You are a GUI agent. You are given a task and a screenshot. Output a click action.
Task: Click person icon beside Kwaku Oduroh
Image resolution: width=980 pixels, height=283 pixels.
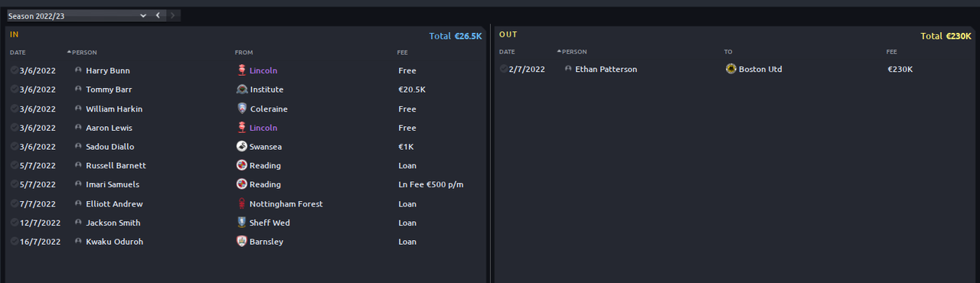pos(78,242)
